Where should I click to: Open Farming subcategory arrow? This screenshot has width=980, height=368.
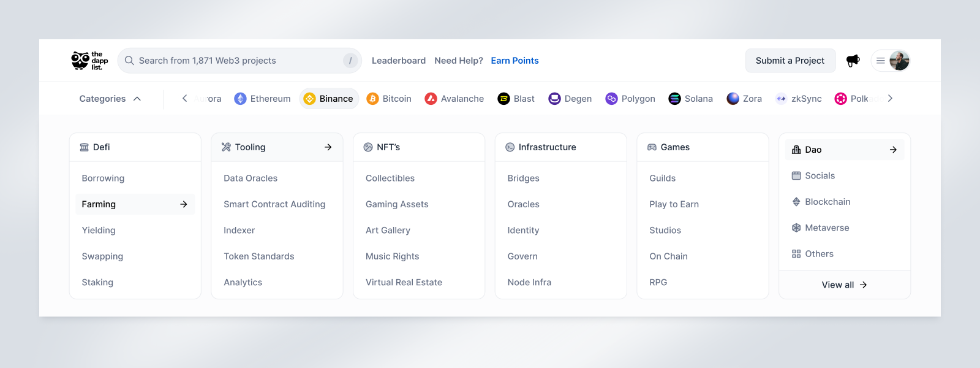[184, 204]
